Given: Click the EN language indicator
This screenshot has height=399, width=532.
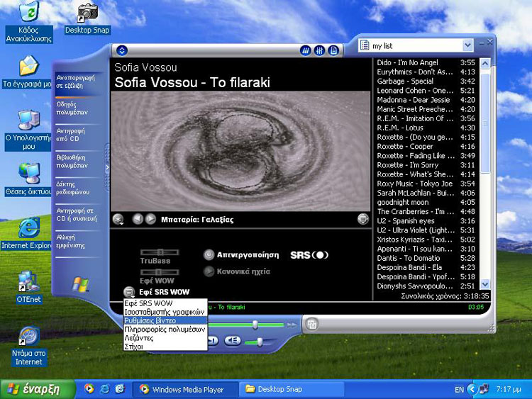Looking at the screenshot, I should coord(459,390).
